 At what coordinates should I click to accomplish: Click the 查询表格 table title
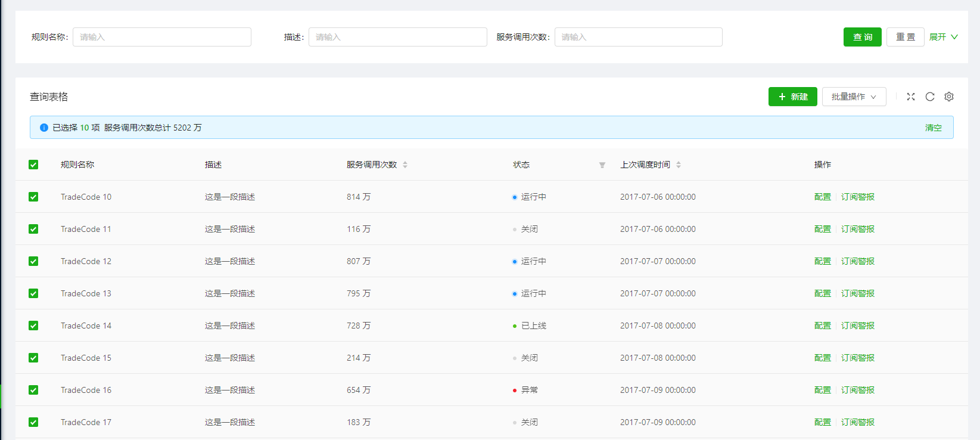(x=49, y=97)
